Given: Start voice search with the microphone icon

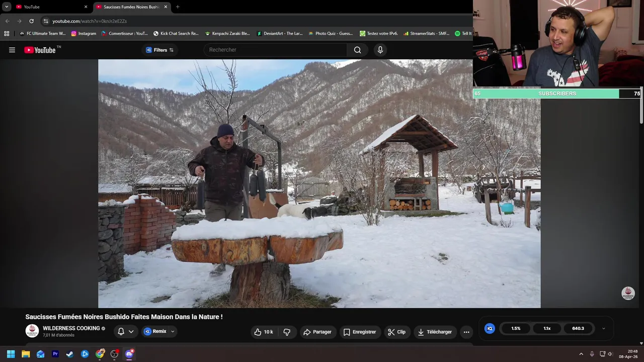Looking at the screenshot, I should tap(380, 50).
